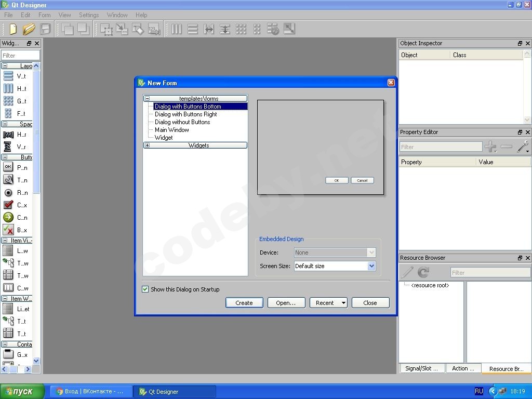Expand the Widgets tree group

point(148,145)
